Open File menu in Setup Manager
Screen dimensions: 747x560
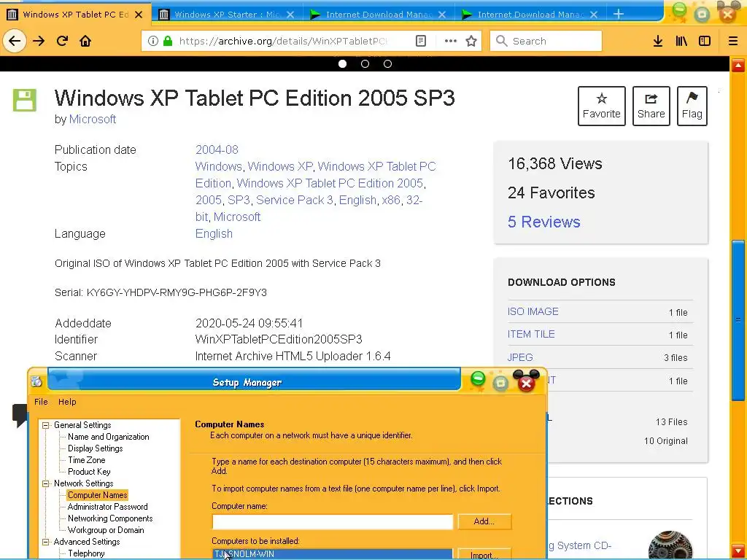pyautogui.click(x=41, y=402)
